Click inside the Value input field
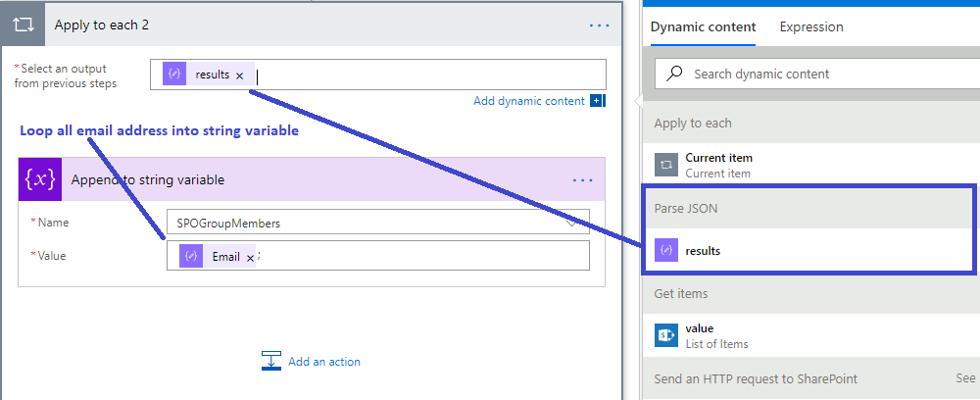 pyautogui.click(x=377, y=256)
